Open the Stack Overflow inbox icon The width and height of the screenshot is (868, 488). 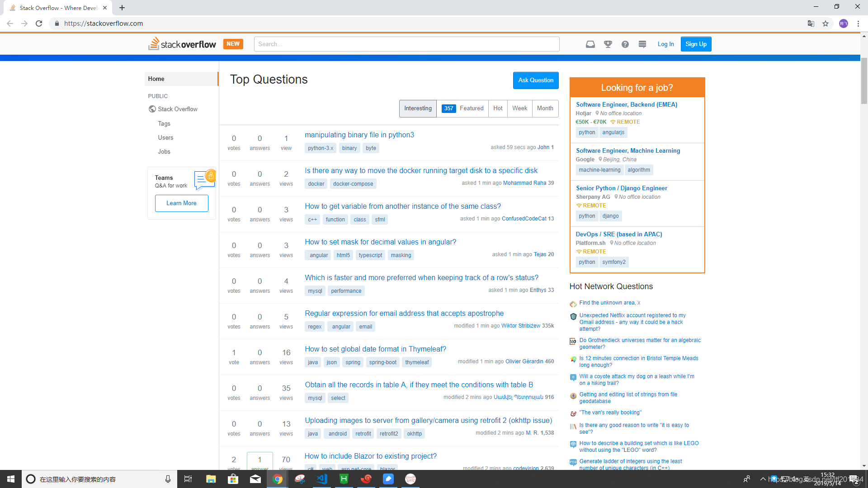(590, 44)
